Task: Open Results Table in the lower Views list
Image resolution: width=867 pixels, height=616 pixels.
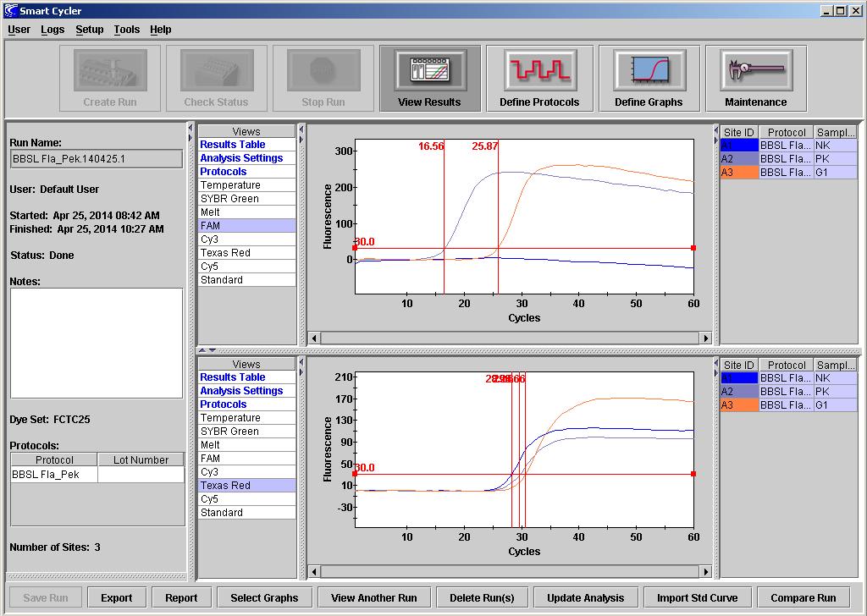Action: [x=246, y=377]
